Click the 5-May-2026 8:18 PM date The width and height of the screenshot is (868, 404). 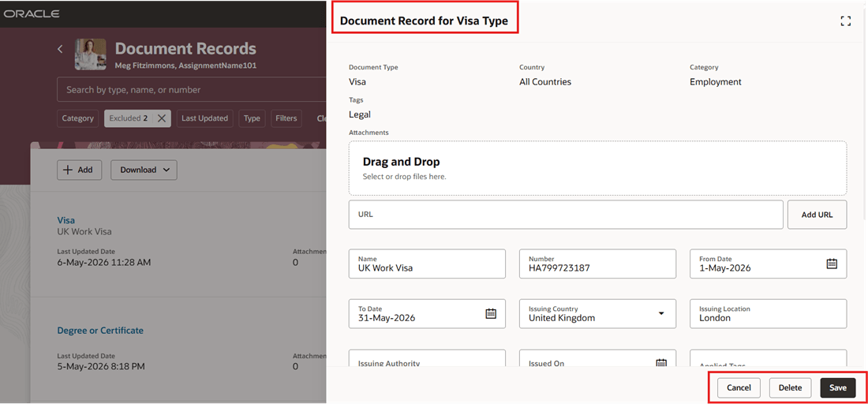[x=101, y=366]
